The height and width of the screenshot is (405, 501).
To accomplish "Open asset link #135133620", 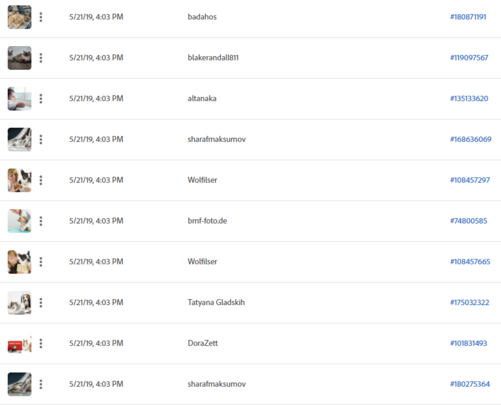I will (469, 99).
